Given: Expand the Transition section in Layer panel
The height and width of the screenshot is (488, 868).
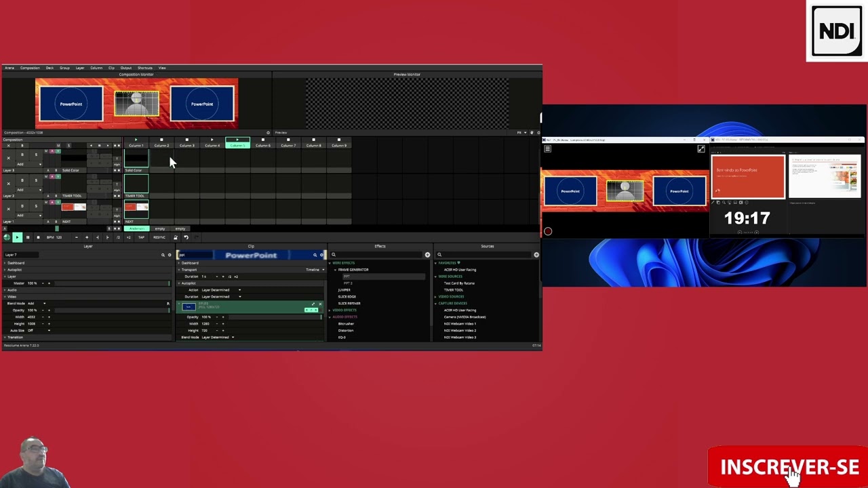Looking at the screenshot, I should [14, 337].
